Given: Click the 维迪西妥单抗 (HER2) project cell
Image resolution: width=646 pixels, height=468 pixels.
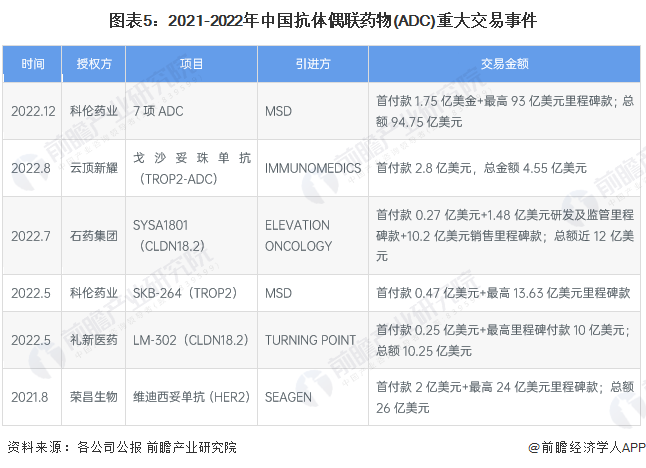Looking at the screenshot, I should tap(192, 397).
